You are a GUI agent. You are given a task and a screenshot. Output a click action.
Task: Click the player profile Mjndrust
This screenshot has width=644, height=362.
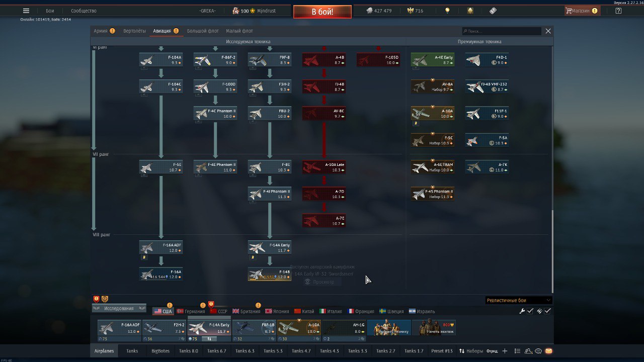pos(254,11)
